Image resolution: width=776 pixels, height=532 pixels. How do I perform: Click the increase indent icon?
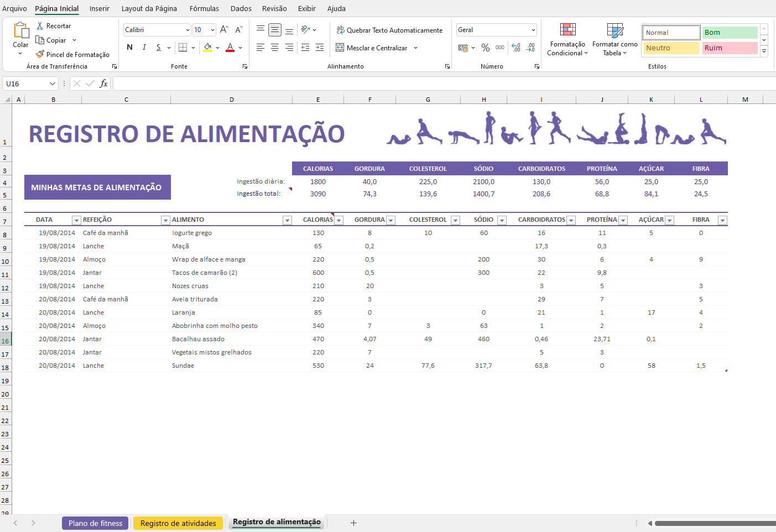point(320,48)
